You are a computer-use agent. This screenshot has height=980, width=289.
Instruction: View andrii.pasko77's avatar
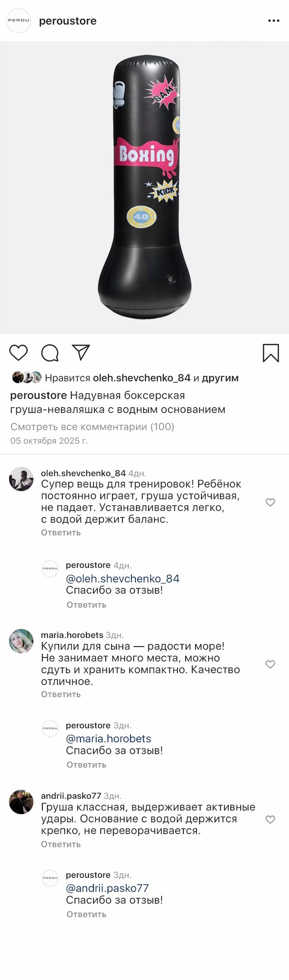pyautogui.click(x=21, y=802)
